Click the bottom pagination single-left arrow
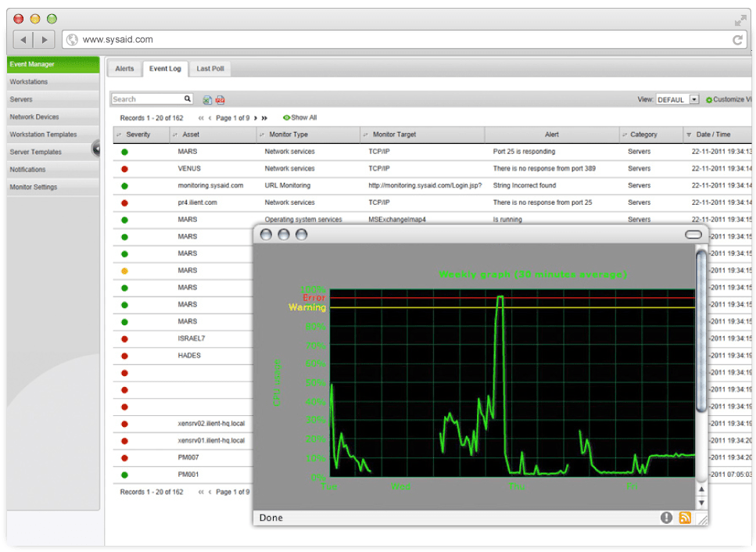The image size is (756, 552). click(x=210, y=493)
